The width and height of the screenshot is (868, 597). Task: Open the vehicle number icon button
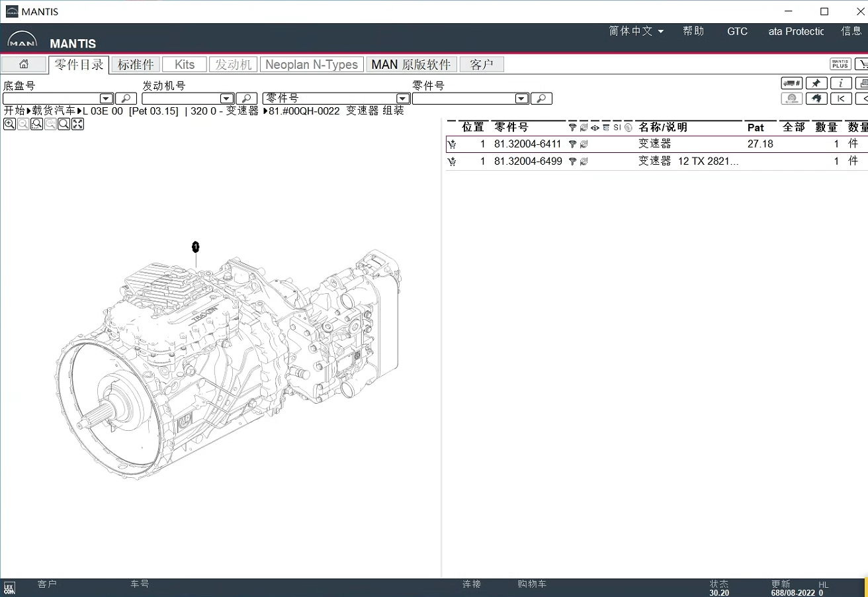click(x=792, y=83)
